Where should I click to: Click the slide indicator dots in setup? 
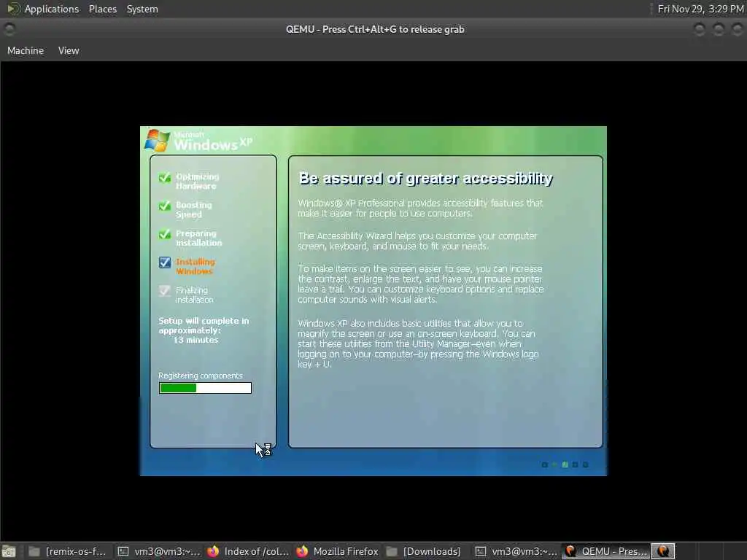[x=565, y=464]
